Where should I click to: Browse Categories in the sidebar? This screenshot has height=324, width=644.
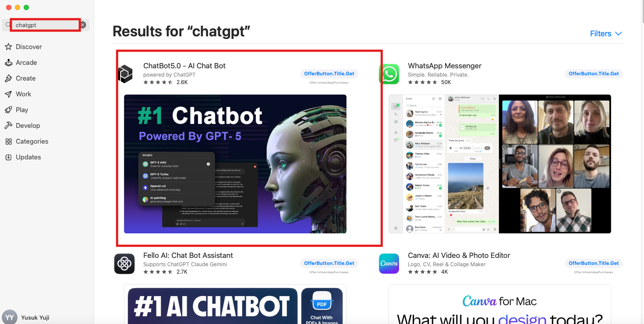(x=32, y=141)
